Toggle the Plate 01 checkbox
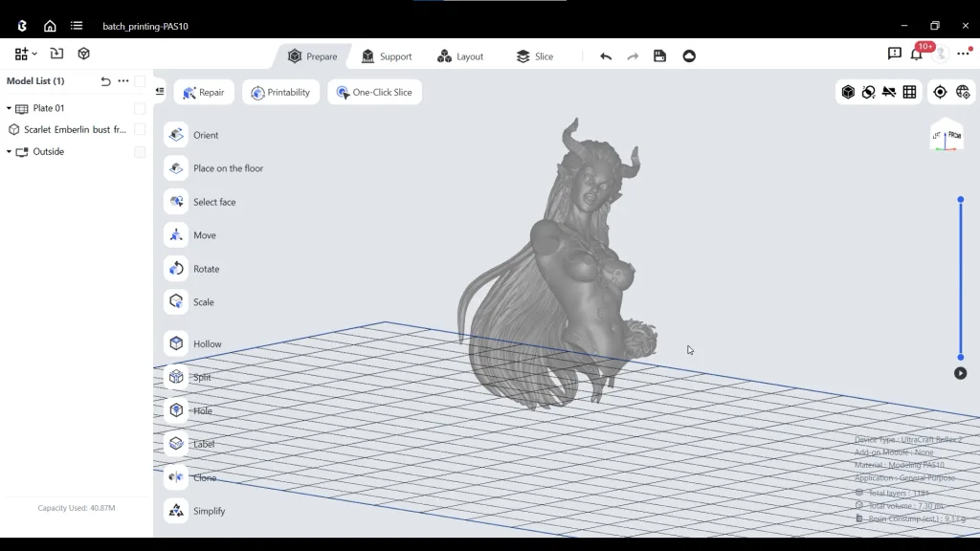This screenshot has width=980, height=551. click(140, 109)
